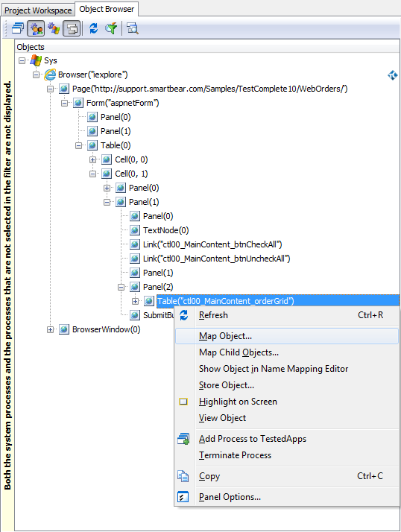Image resolution: width=401 pixels, height=532 pixels.
Task: Toggle the Show Invisible Objects toolbar button
Action: coord(72,28)
